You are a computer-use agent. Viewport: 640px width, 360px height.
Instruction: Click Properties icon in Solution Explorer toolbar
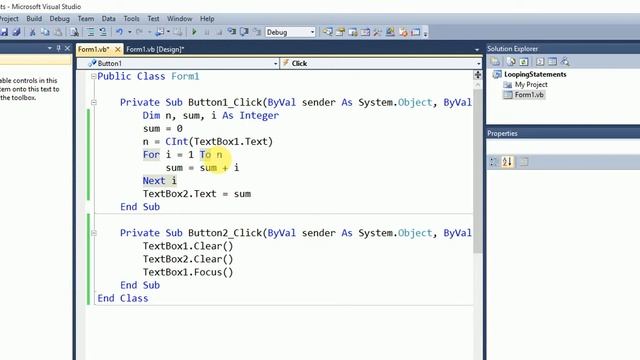pos(495,62)
